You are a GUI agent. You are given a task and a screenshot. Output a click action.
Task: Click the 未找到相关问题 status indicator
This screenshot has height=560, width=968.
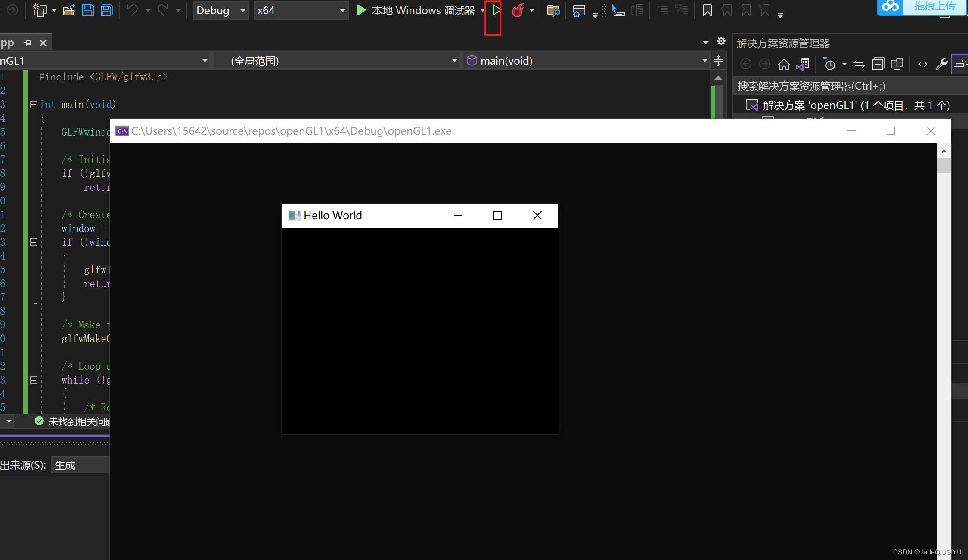72,421
